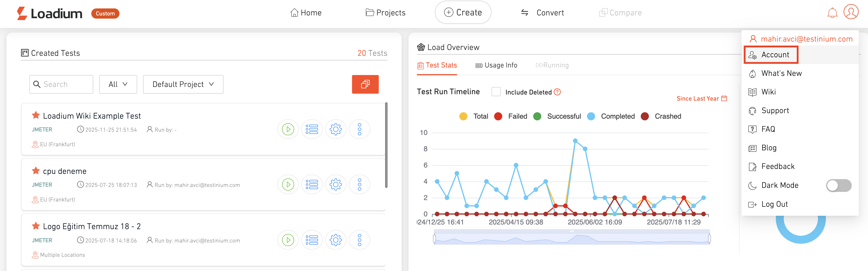
Task: Open reports list for cpu deneme test
Action: coord(312,185)
